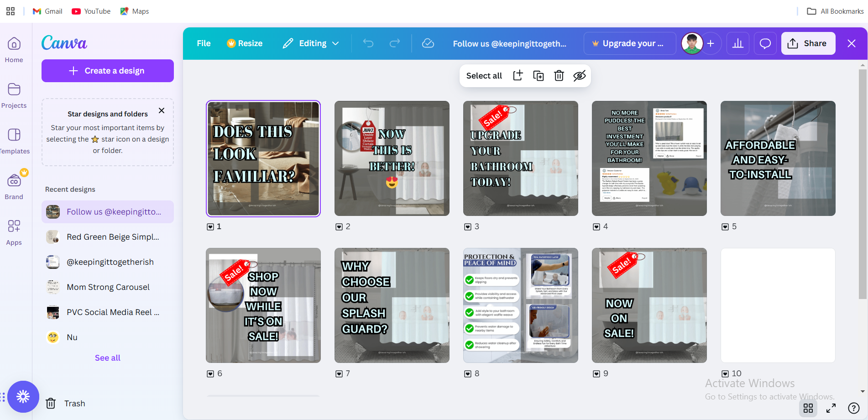Click the Undo arrow
Screen dimensions: 868x420
tap(368, 43)
